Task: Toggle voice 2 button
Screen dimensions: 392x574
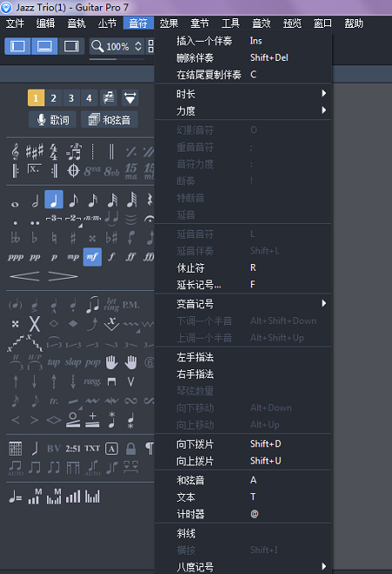Action: click(53, 98)
